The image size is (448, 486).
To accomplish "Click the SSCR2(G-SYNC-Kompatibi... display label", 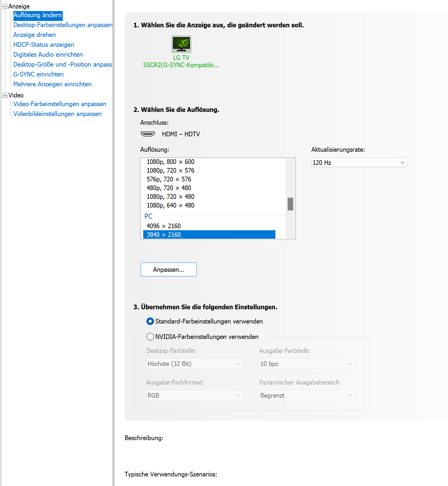I will point(181,65).
